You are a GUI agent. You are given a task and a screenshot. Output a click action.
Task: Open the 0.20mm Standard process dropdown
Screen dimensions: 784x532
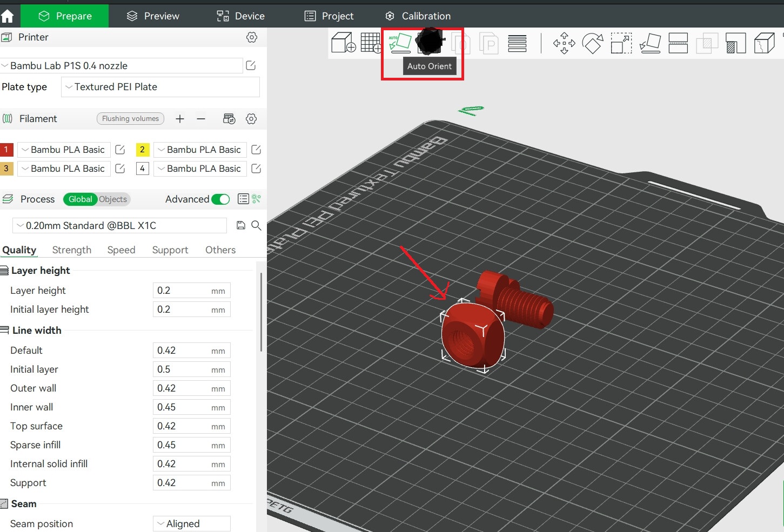tap(119, 225)
